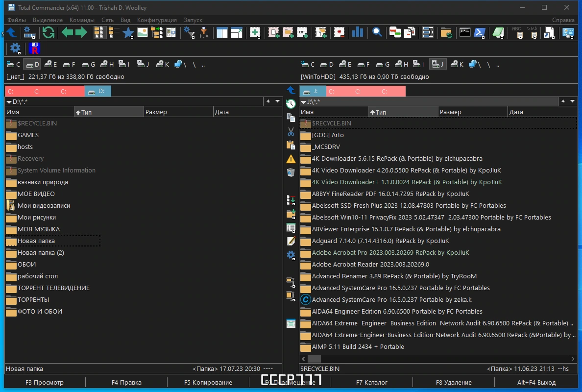Click the green refresh arrows toolbar icon
The height and width of the screenshot is (392, 582).
coord(48,33)
